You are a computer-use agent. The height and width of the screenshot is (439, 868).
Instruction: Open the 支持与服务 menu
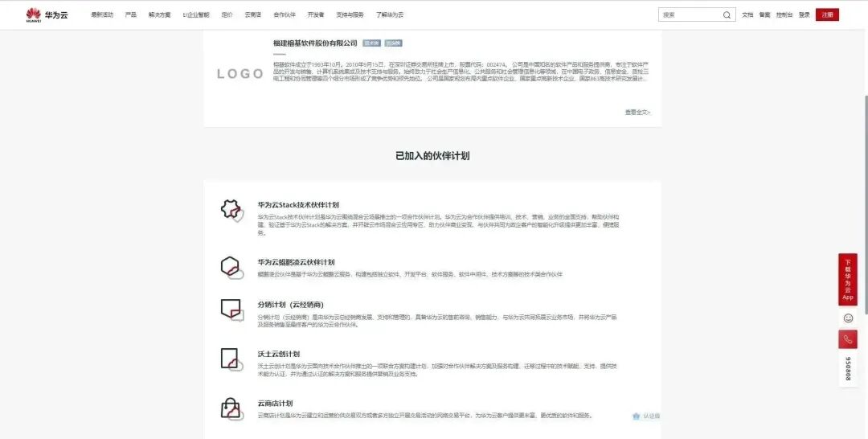coord(350,15)
